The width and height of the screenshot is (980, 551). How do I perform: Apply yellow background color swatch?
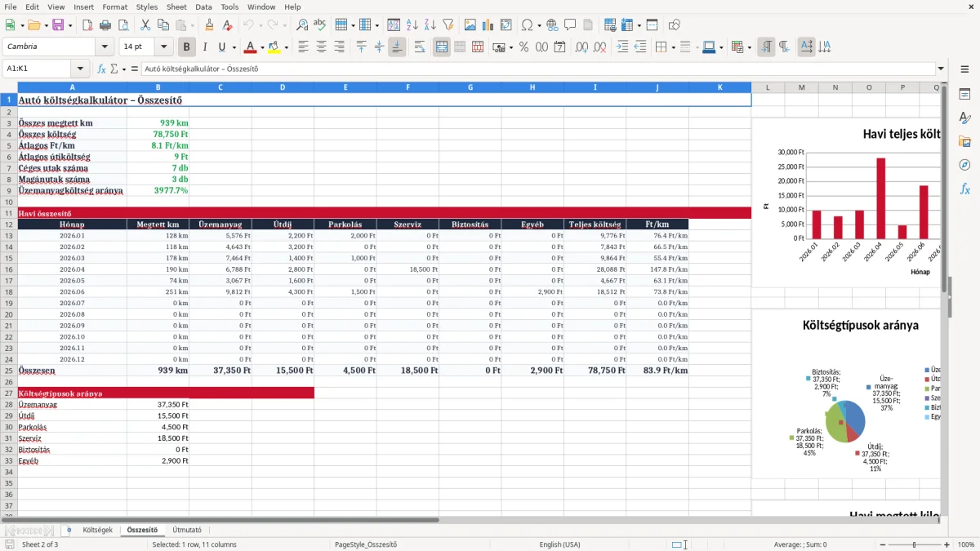(x=274, y=47)
